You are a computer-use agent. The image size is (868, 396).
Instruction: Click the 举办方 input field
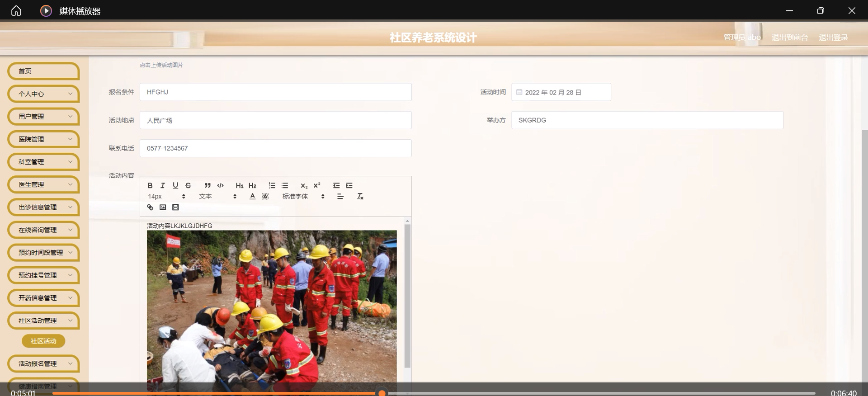[647, 120]
